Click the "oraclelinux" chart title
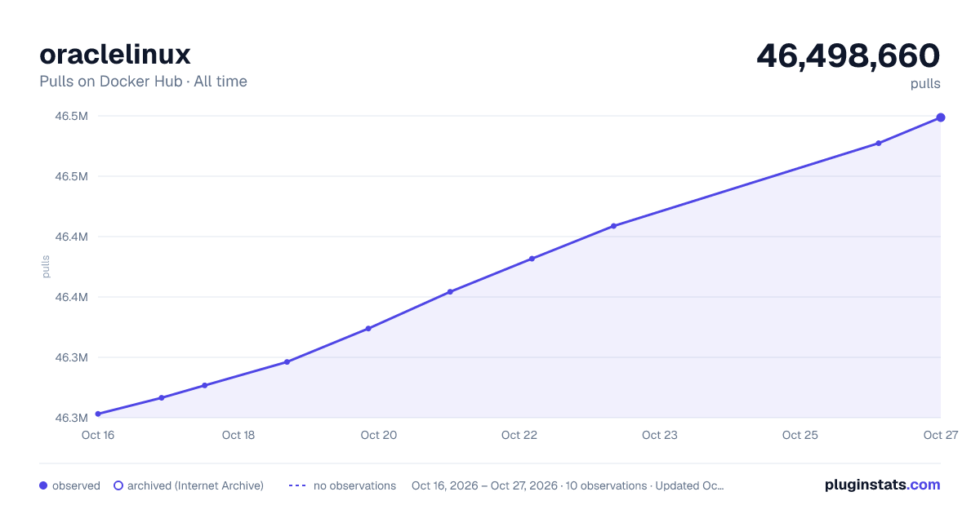The width and height of the screenshot is (980, 514). click(115, 55)
